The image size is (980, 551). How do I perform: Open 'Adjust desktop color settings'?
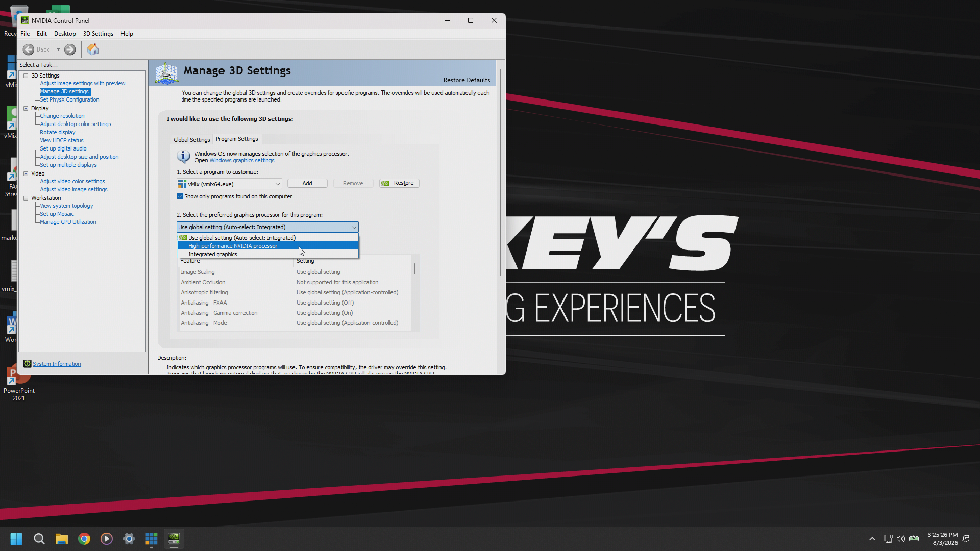click(76, 124)
